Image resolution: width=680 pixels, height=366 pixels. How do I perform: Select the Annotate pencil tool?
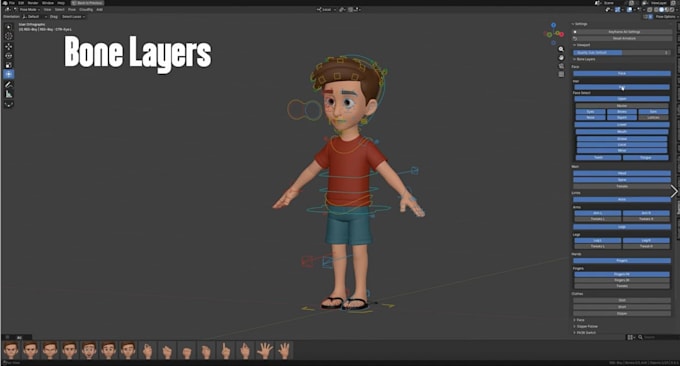[9, 85]
